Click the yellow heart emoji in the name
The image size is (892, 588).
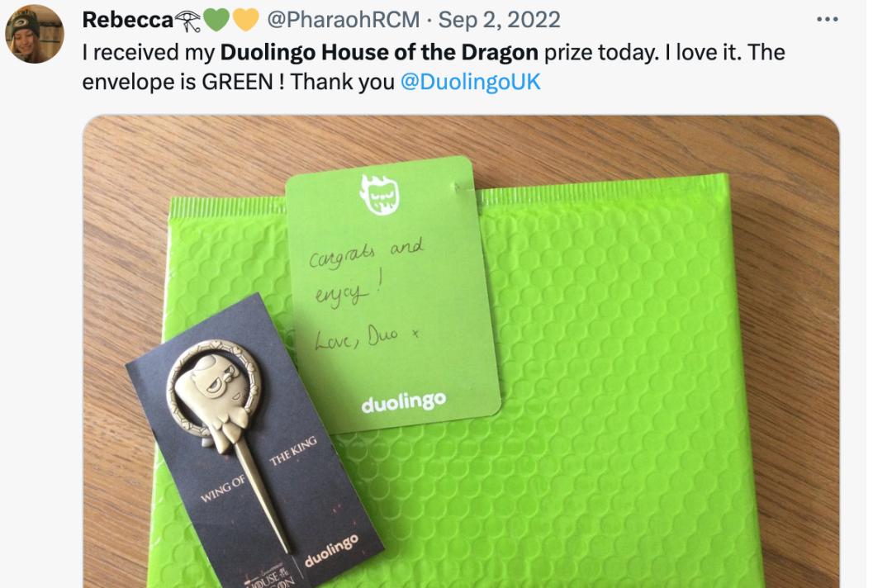(246, 21)
